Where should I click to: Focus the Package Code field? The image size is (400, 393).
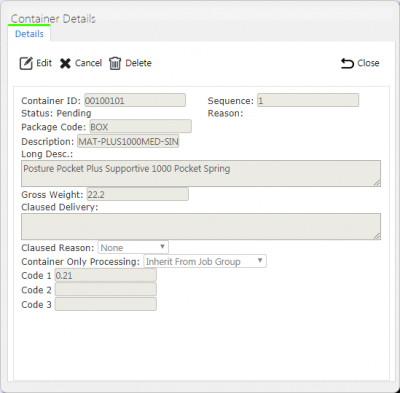click(141, 127)
